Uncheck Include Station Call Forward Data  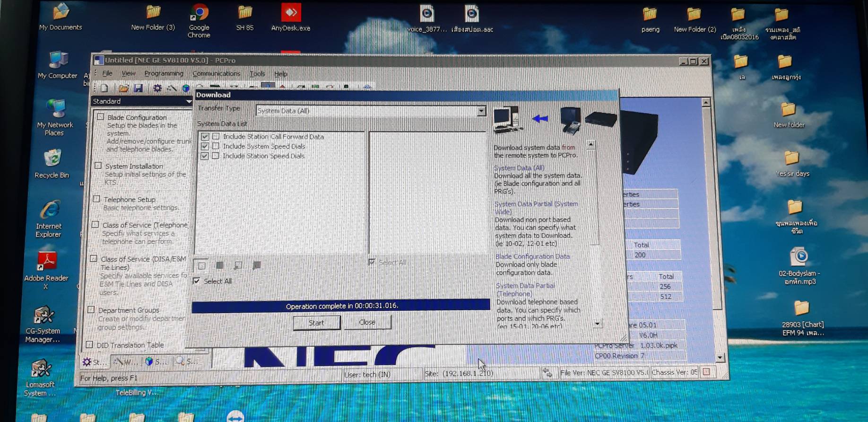pyautogui.click(x=205, y=137)
